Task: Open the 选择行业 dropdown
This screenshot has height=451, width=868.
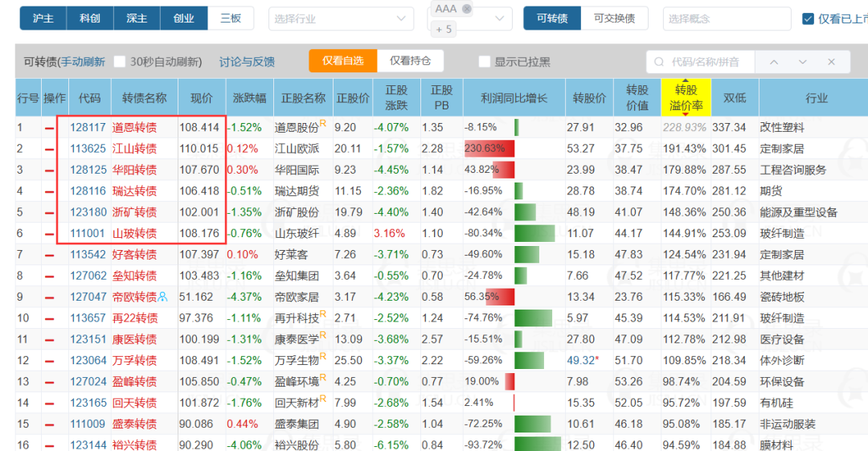Action: click(x=341, y=18)
